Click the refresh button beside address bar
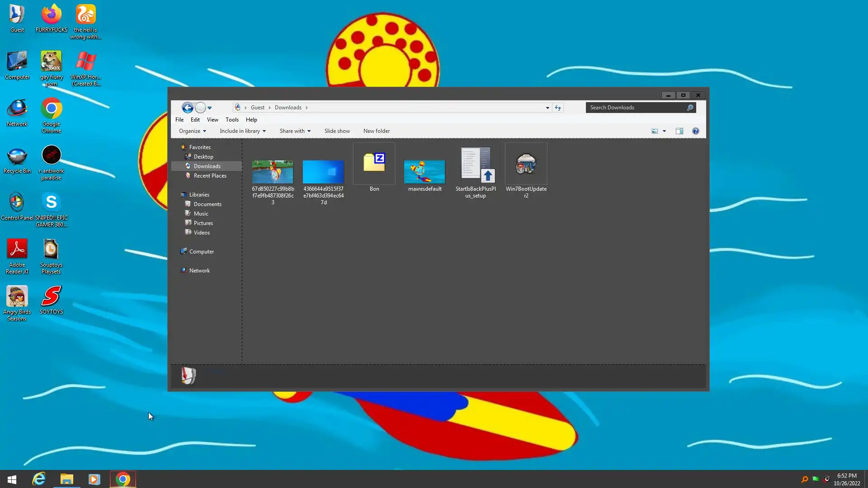 [x=558, y=108]
